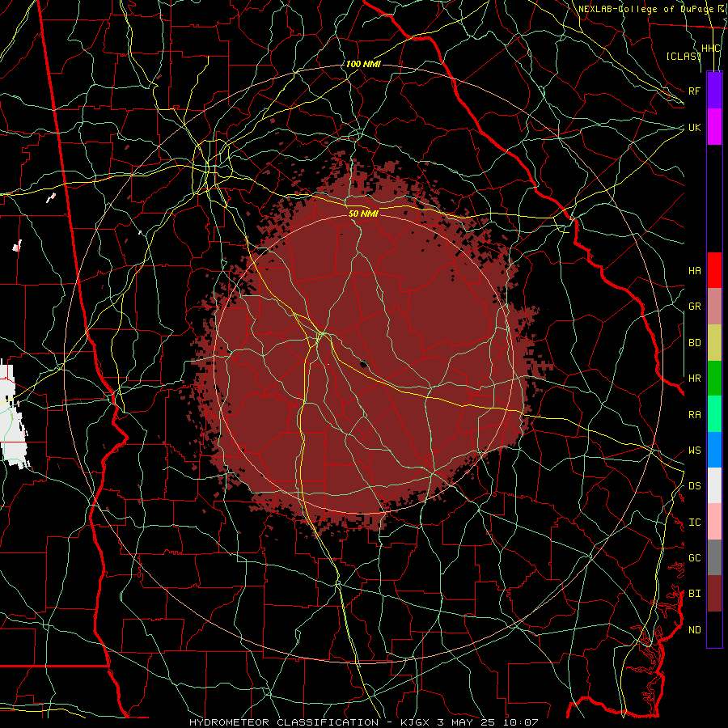Click the 10:07 timestamp

(x=520, y=722)
